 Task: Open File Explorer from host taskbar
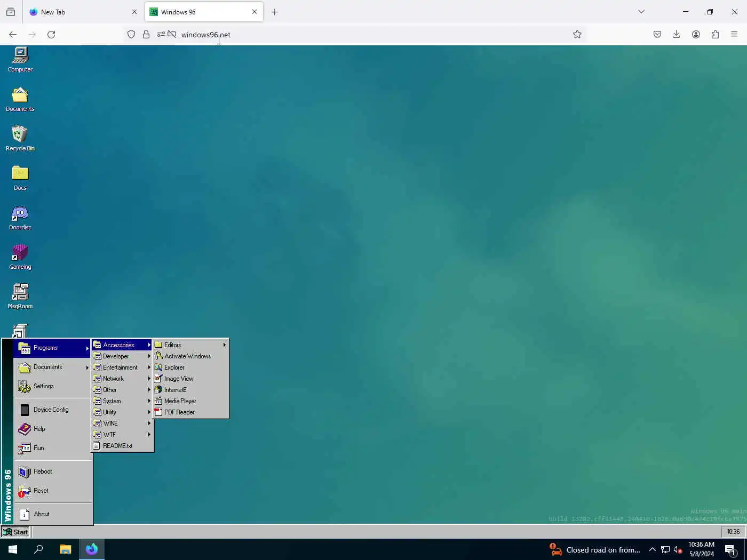pos(65,549)
